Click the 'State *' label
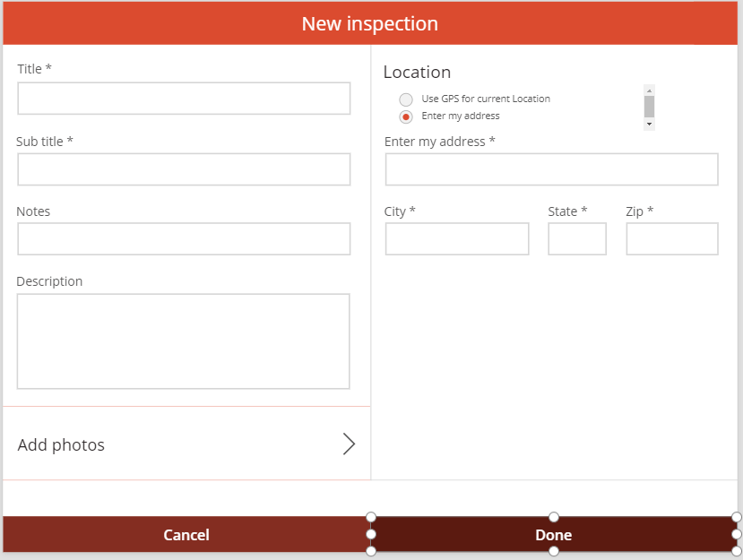Screen dimensions: 743x560 567,211
